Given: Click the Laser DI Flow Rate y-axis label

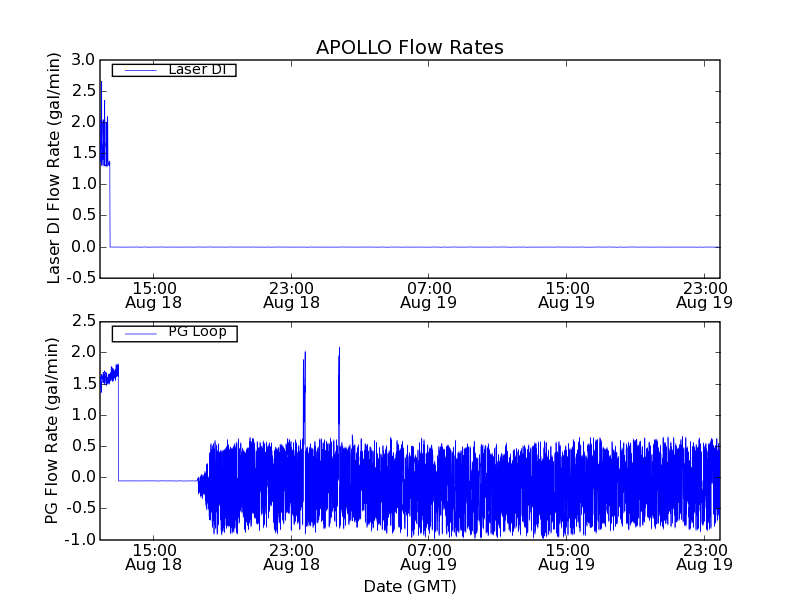Looking at the screenshot, I should click(x=56, y=168).
